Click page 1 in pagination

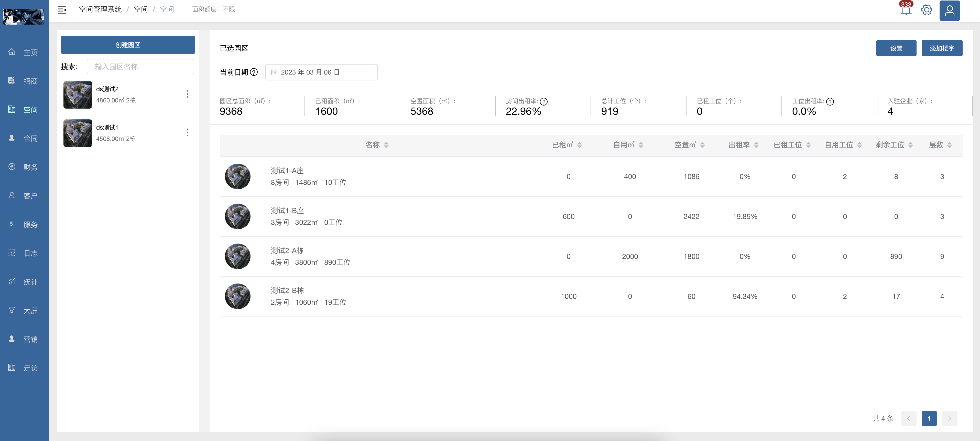click(929, 418)
